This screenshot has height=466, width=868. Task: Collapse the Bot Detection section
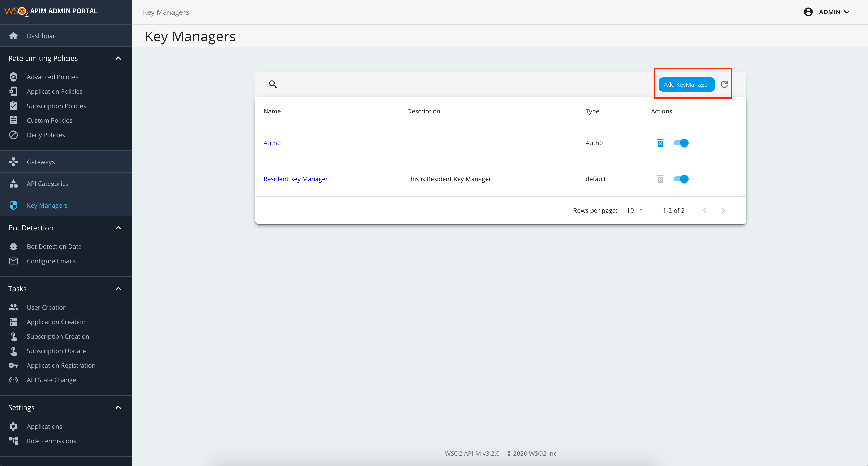[118, 228]
